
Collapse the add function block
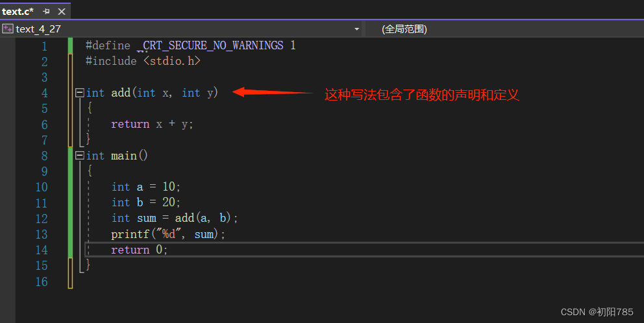pyautogui.click(x=80, y=92)
